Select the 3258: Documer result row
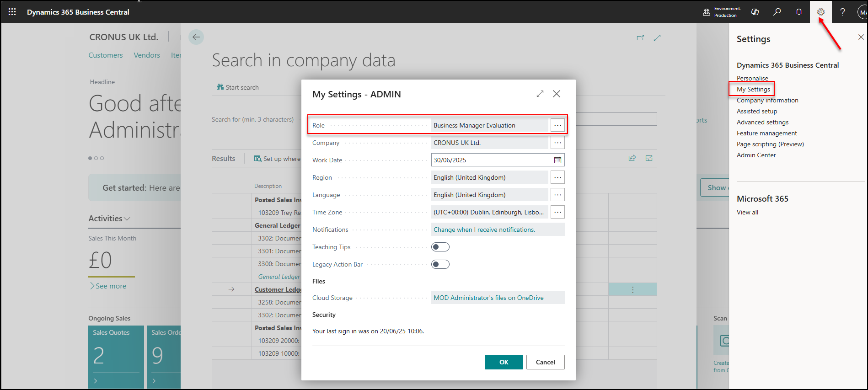Screen dimensions: 868x390 coord(279,302)
